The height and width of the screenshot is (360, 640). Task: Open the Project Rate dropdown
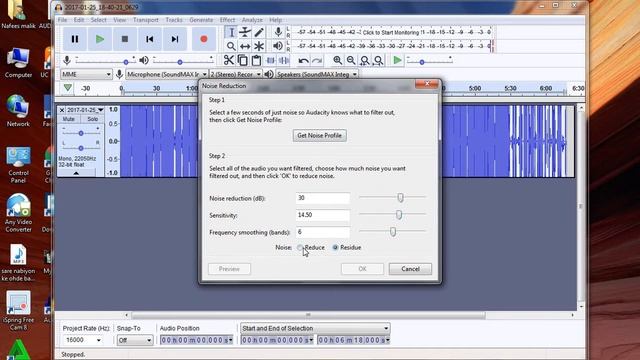click(82, 340)
